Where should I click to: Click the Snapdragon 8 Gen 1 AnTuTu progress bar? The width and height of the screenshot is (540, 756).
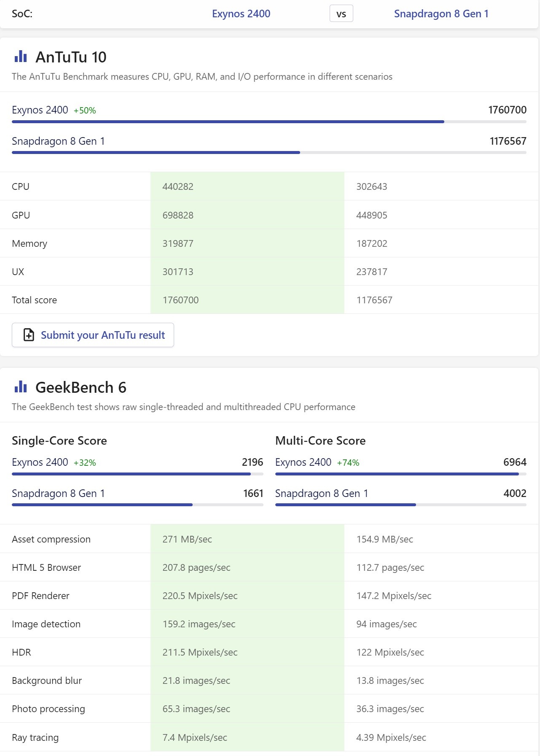coord(269,152)
